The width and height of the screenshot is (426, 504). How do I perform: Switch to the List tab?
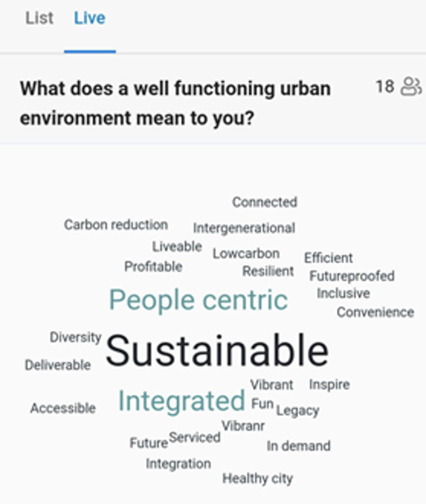[x=39, y=19]
